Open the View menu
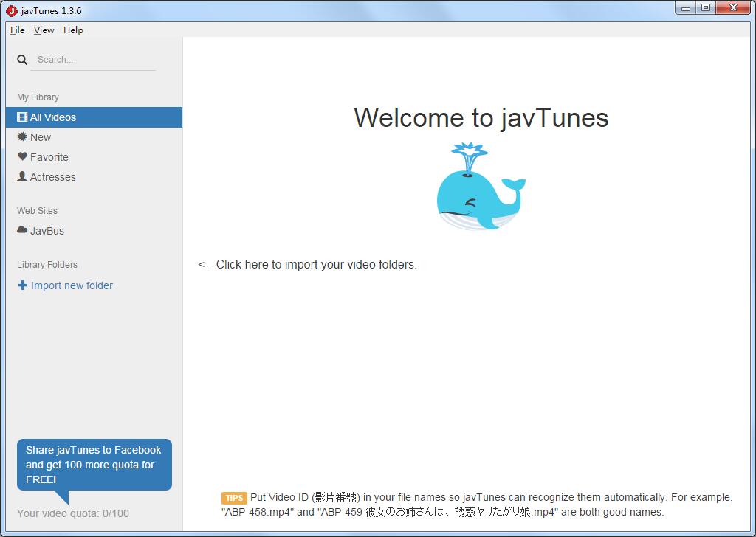Viewport: 756px width, 537px height. click(44, 30)
